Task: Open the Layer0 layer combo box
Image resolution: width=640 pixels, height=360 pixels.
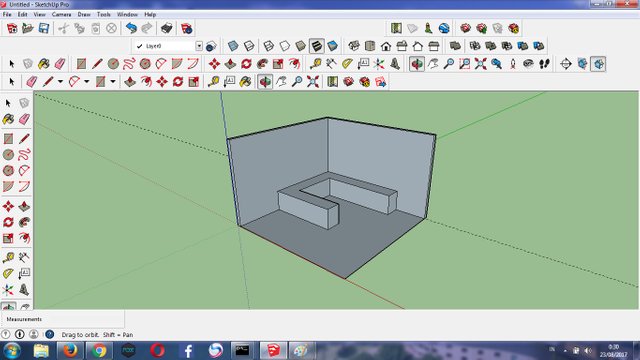Action: point(168,46)
